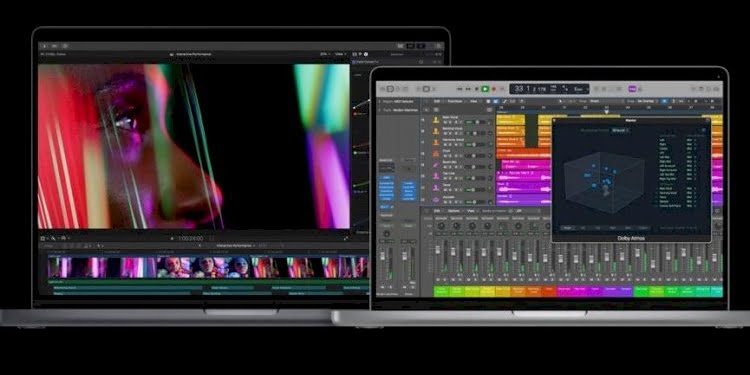Select the first yellow region on the Main Vocal track

(x=510, y=120)
